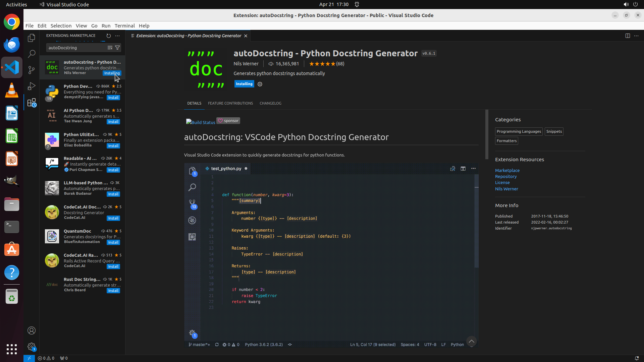Open the extensions filter dropdown
This screenshot has width=644, height=362.
point(117,48)
